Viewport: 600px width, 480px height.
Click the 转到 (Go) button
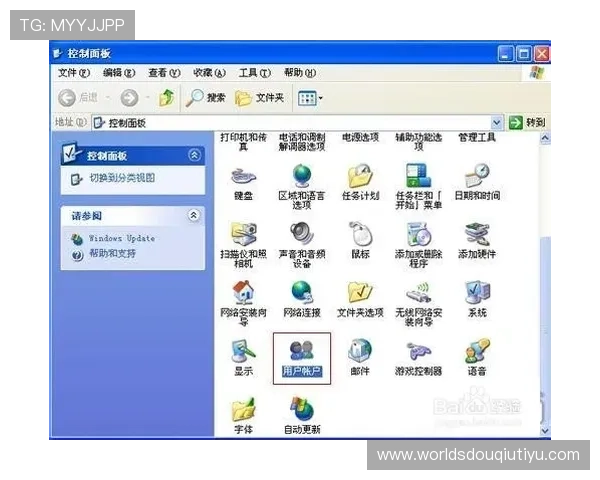tap(528, 122)
